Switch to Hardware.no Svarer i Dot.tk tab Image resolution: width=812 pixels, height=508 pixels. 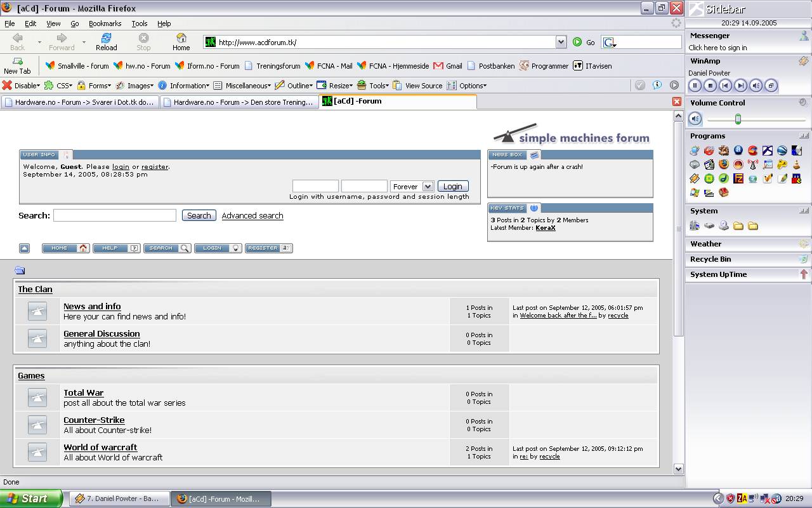pyautogui.click(x=80, y=102)
